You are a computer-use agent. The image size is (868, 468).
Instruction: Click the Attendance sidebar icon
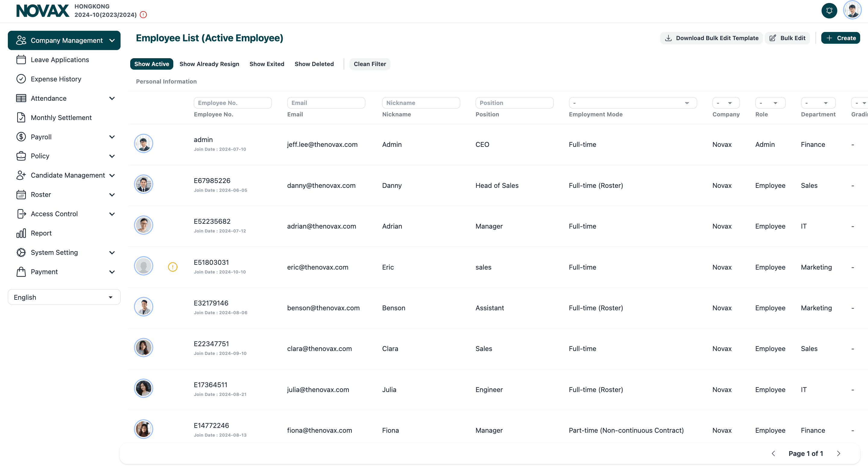tap(21, 98)
